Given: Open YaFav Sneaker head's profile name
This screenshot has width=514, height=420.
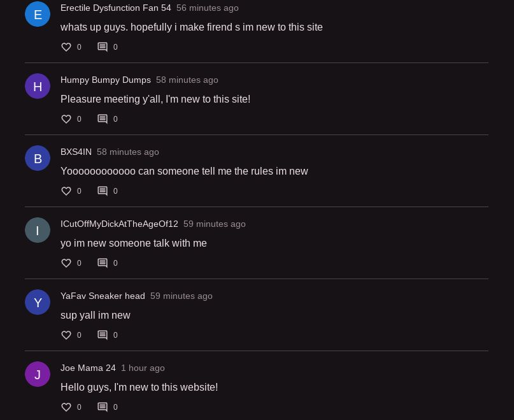Looking at the screenshot, I should [x=103, y=296].
